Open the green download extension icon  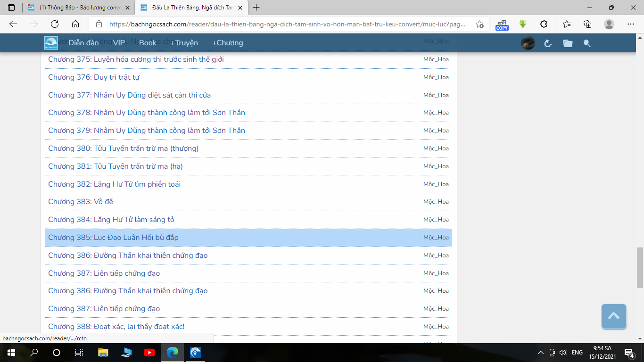[x=523, y=24]
